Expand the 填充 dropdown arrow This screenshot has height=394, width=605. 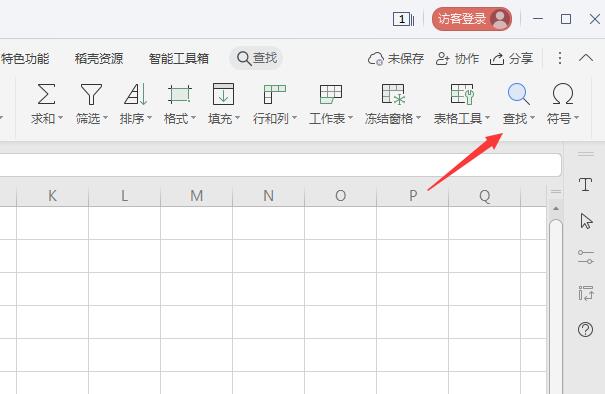[237, 117]
